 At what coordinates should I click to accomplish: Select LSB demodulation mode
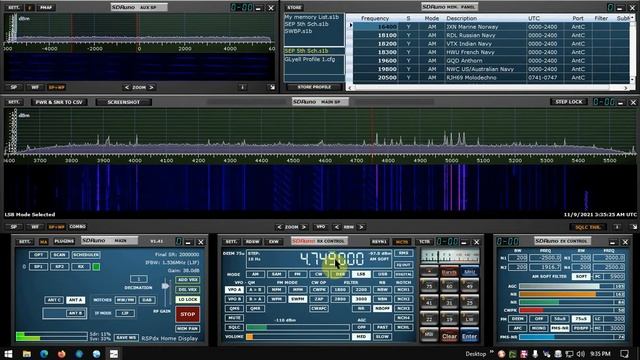[x=361, y=274]
